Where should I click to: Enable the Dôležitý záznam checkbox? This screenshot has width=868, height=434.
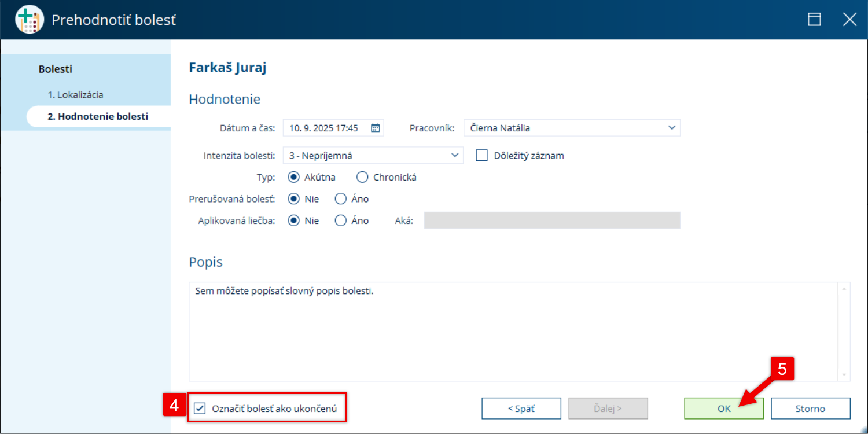481,155
